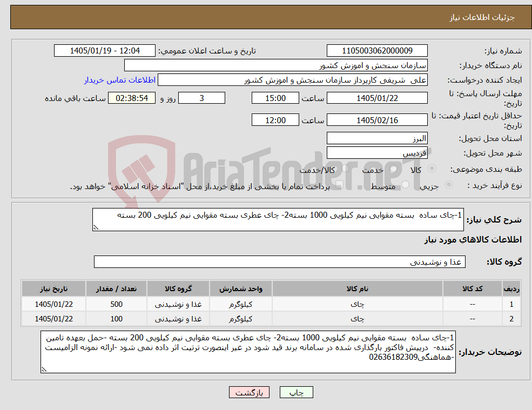Click the تاریخ نیاز column header
The height and width of the screenshot is (410, 532).
coord(53,288)
